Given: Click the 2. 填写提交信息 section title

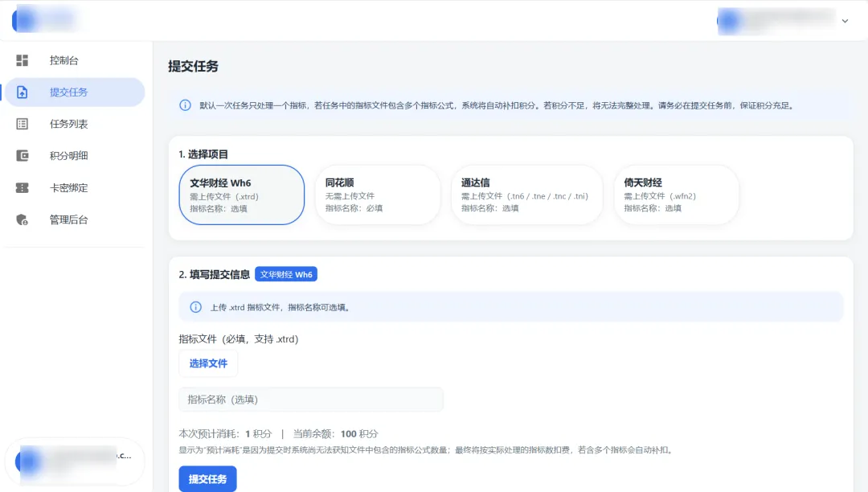Looking at the screenshot, I should tap(215, 274).
